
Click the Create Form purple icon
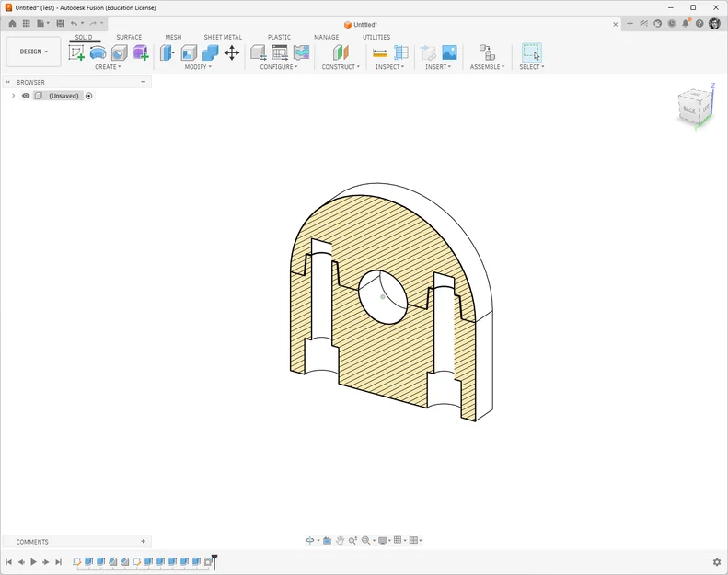pyautogui.click(x=140, y=52)
